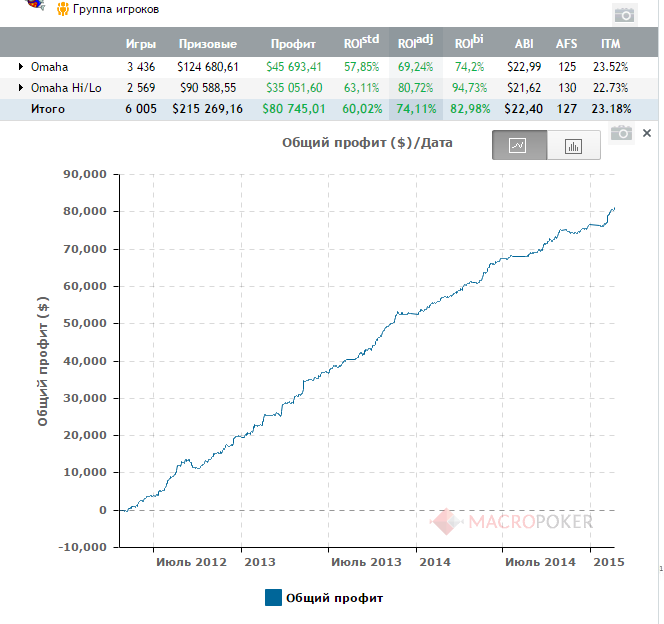Toggle the Общий профит legend color swatch
The height and width of the screenshot is (624, 664).
click(273, 597)
